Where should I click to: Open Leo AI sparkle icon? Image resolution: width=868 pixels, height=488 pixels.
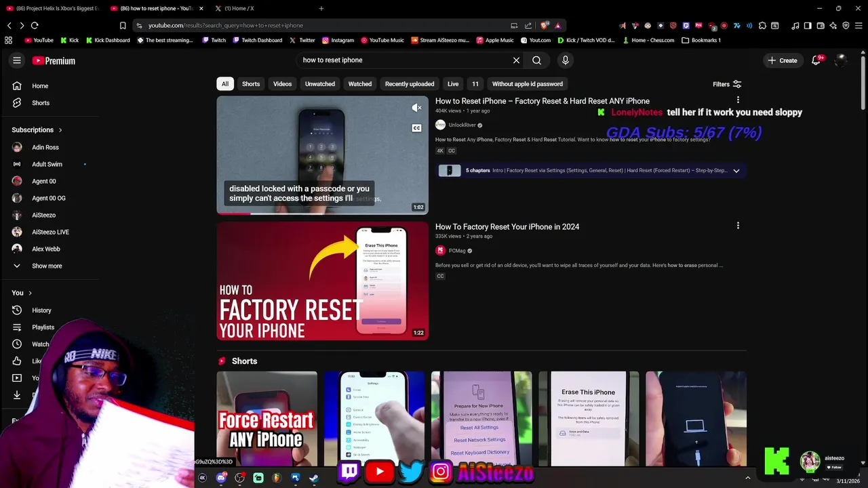tap(833, 26)
